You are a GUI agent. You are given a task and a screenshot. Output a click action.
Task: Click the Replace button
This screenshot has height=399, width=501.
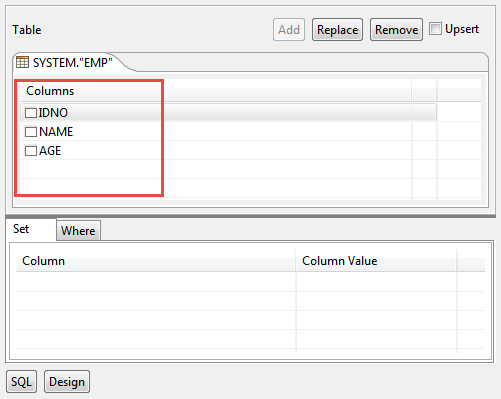tap(337, 30)
